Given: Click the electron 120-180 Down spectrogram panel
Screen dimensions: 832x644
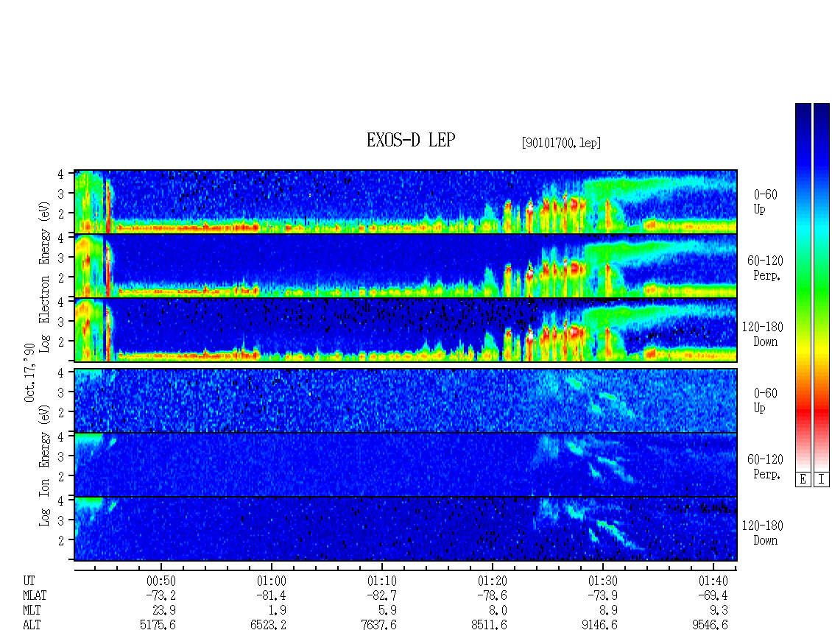Looking at the screenshot, I should click(x=406, y=330).
